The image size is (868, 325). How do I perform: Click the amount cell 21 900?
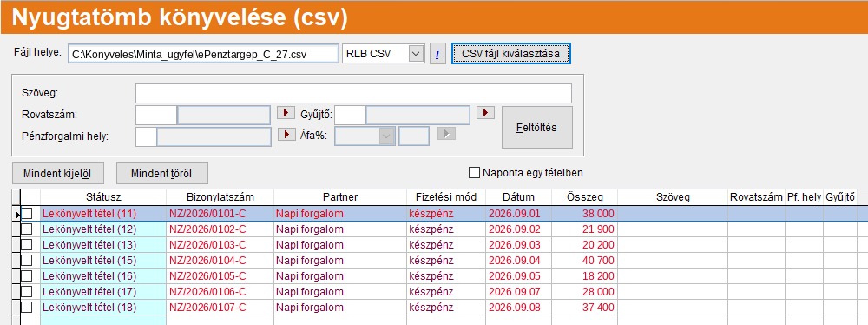point(584,229)
